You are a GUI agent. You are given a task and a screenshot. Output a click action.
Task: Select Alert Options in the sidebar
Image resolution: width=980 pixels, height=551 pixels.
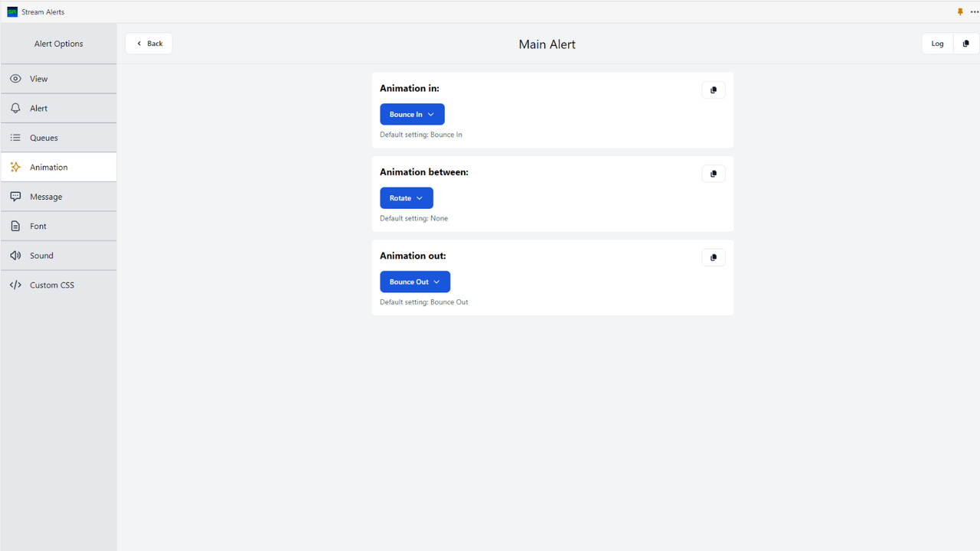[x=58, y=44]
